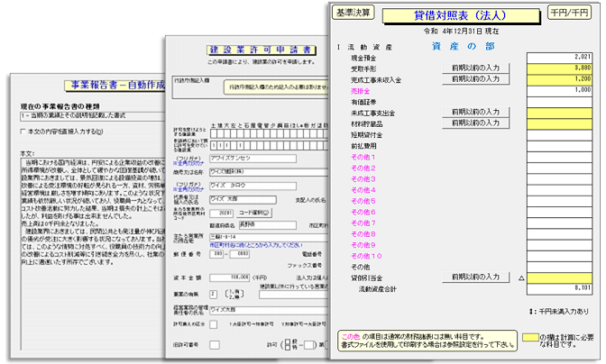This screenshot has width=606, height=364.
Task: Click the 材料貯蔵品 yellow value field
Action: coord(559,123)
